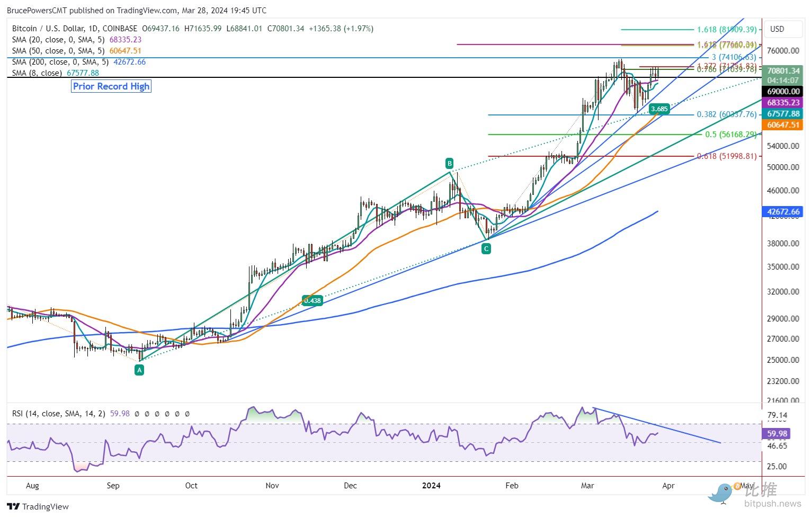
Task: Select the SMA 20 indicator legend
Action: 77,40
